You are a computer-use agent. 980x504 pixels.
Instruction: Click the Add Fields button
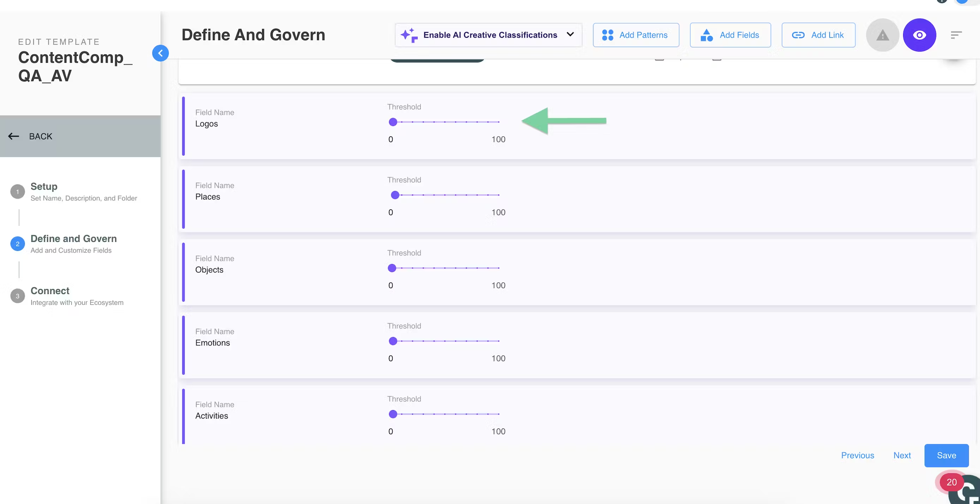[x=730, y=35]
